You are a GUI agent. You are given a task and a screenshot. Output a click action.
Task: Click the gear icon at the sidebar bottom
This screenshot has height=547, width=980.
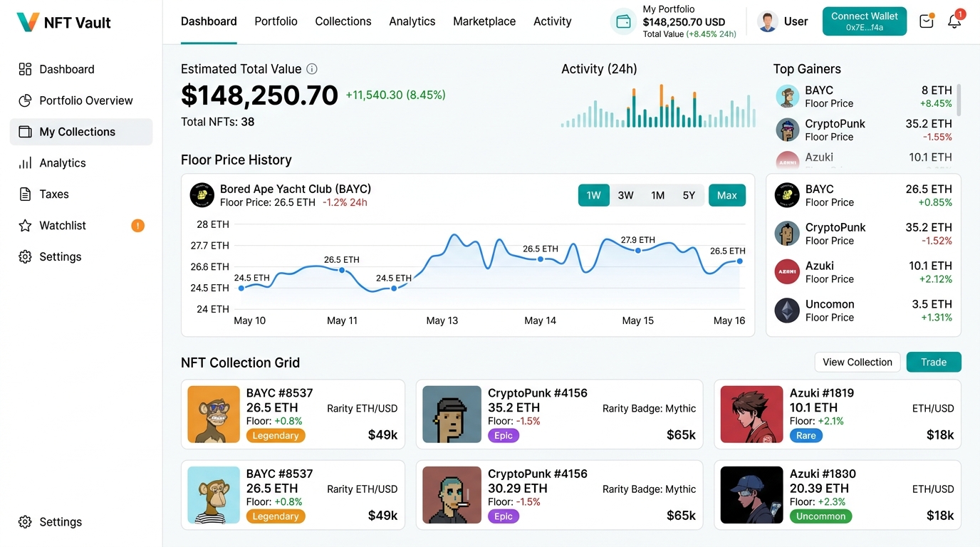point(25,522)
